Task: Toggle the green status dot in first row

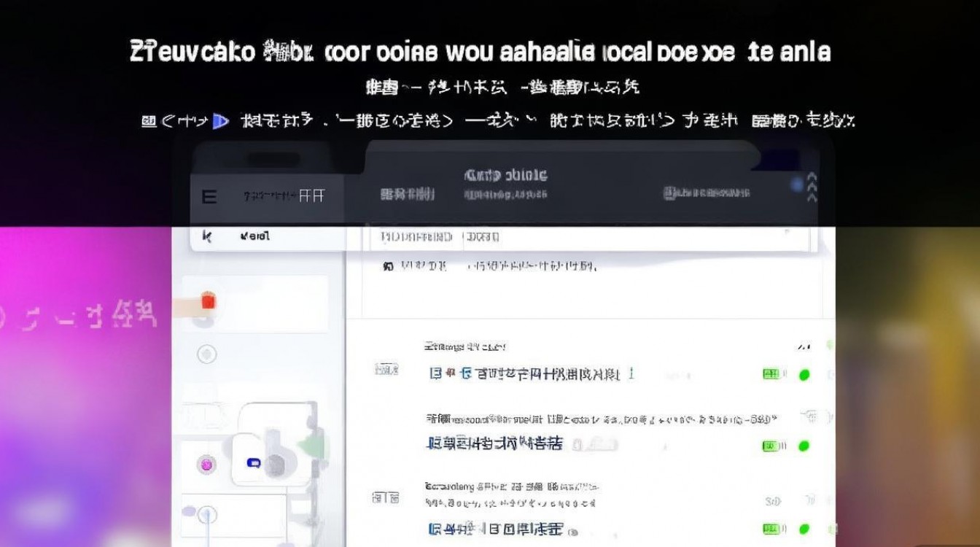Action: [804, 375]
